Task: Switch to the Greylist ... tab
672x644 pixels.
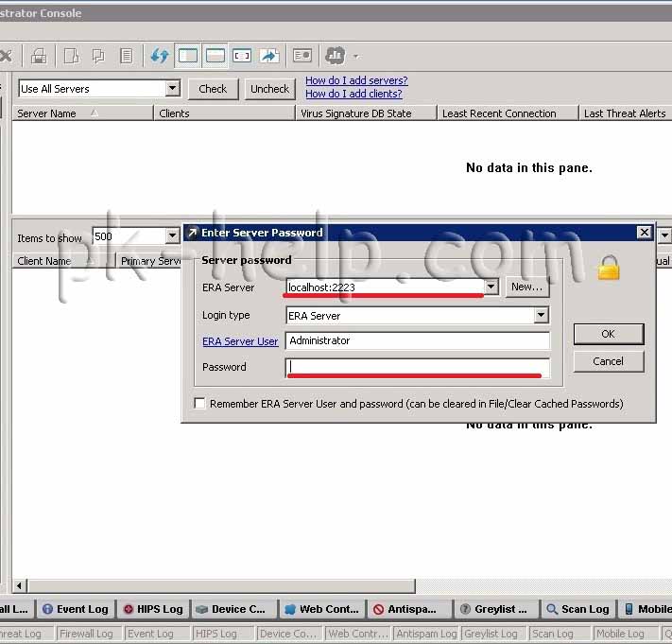Action: pos(496,609)
